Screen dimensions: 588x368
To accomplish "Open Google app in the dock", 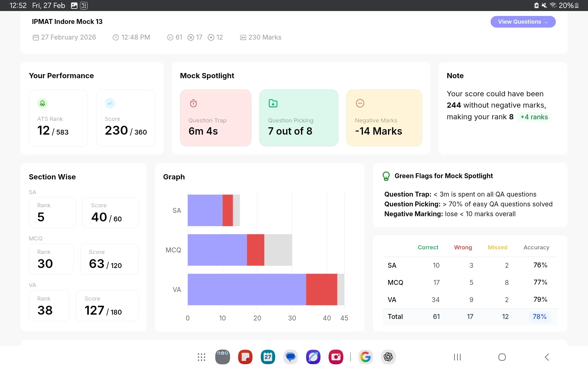I will click(x=365, y=357).
